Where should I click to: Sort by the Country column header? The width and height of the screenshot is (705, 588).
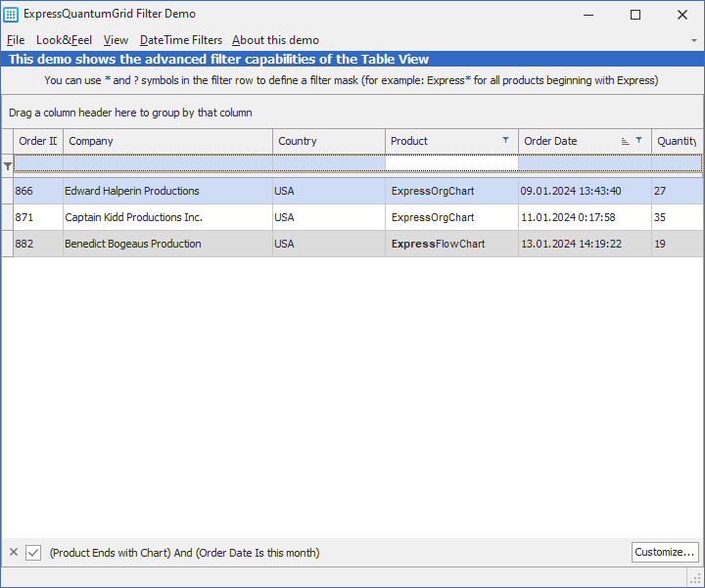[329, 141]
